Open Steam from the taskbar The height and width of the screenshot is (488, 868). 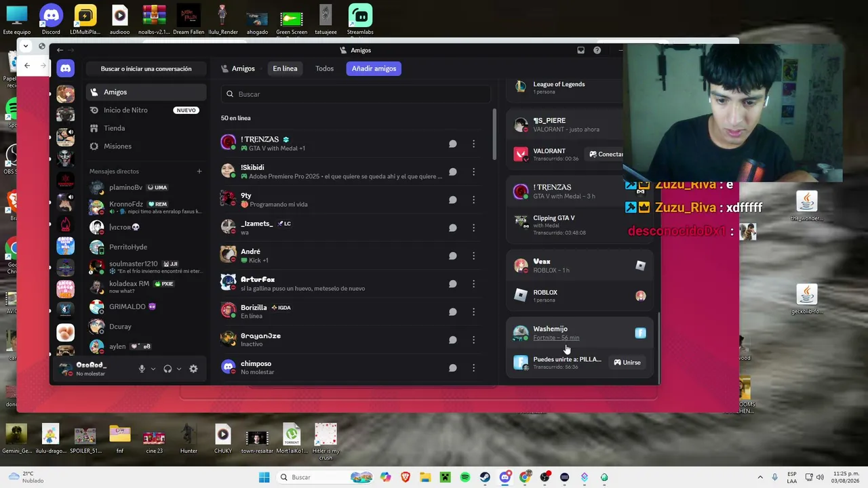coord(485,477)
